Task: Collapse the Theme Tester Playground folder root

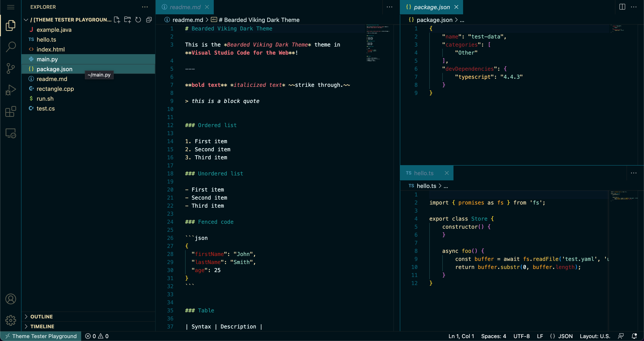Action: coord(26,20)
